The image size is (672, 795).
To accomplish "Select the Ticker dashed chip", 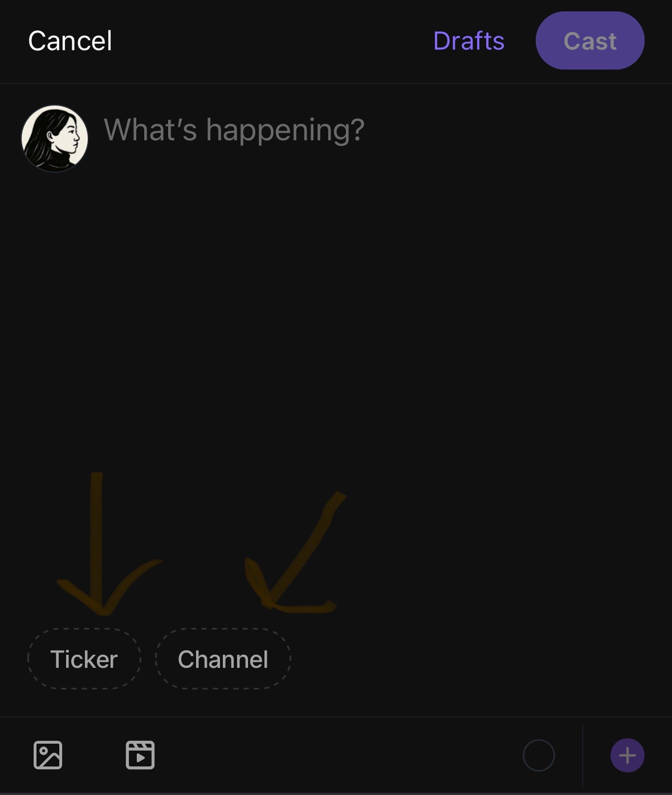I will (84, 659).
